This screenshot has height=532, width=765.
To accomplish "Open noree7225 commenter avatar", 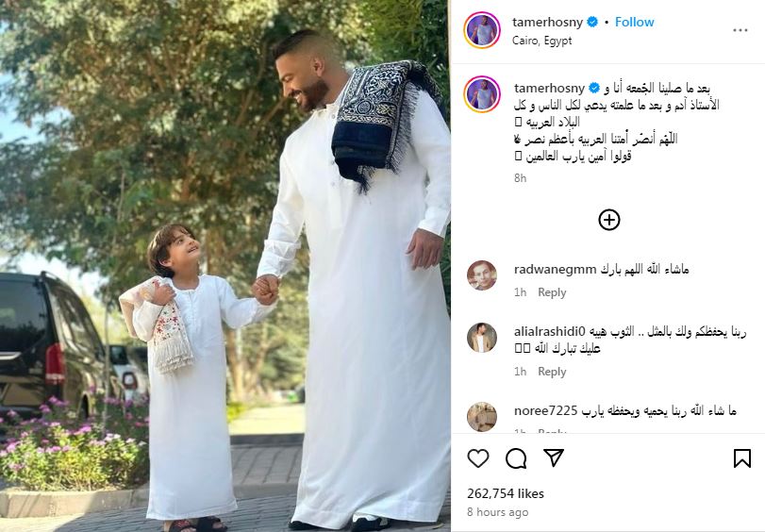I will pyautogui.click(x=482, y=417).
